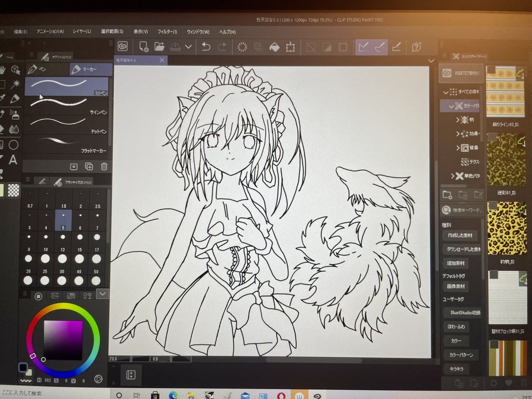Switch to color wheel tab
The height and width of the screenshot is (399, 532).
[x=38, y=296]
